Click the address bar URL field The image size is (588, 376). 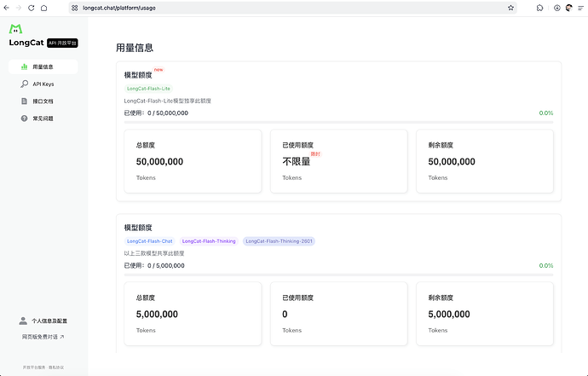coord(292,8)
